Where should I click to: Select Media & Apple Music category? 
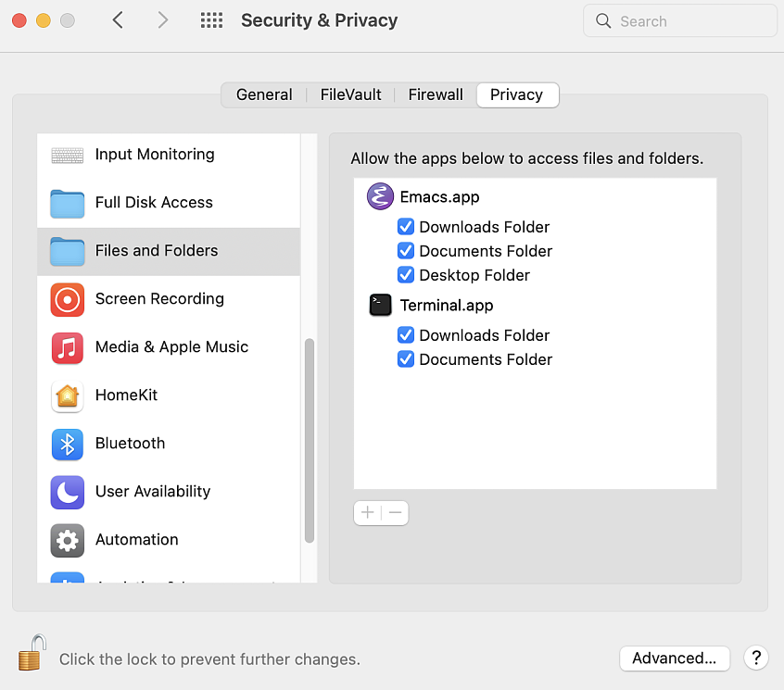pos(169,347)
